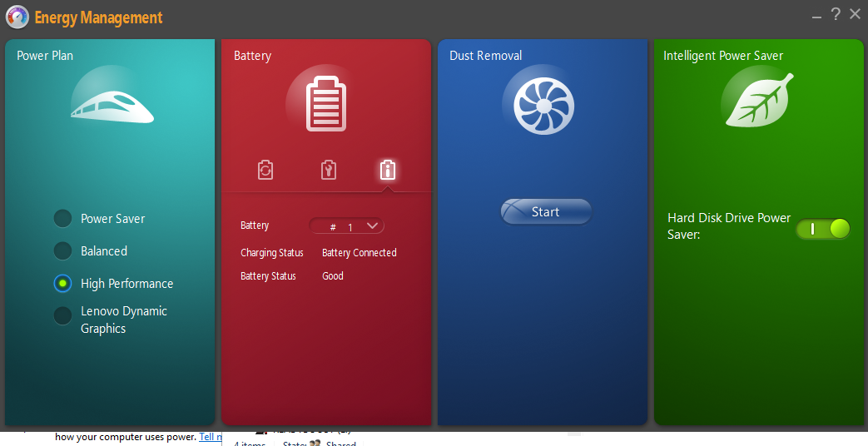
Task: Select the High Performance plan
Action: pos(62,283)
